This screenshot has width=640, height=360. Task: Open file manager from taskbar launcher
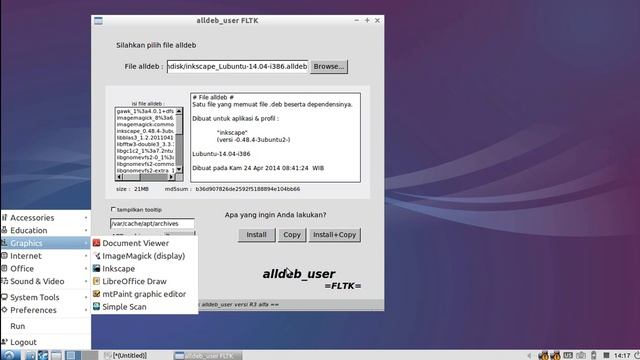click(30, 355)
